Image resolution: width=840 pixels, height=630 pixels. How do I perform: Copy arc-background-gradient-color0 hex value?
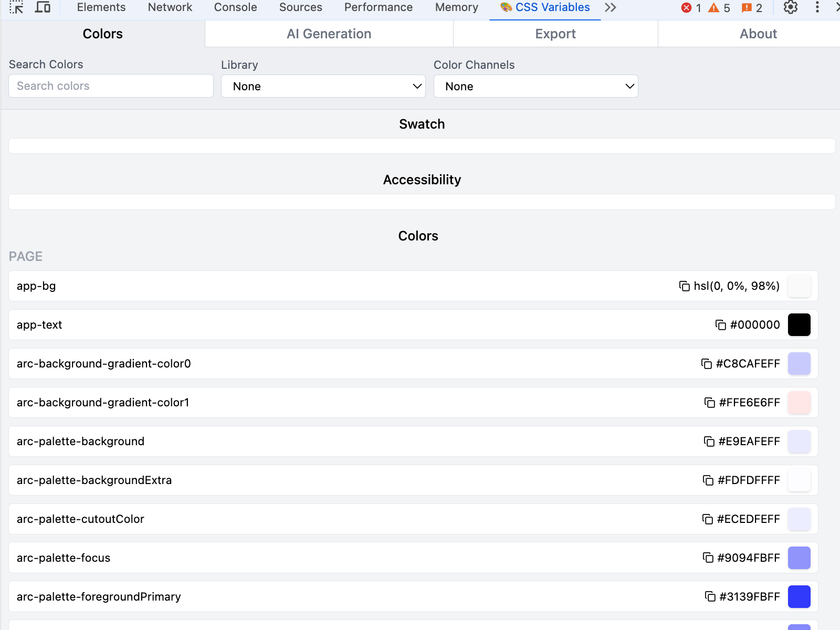coord(706,364)
